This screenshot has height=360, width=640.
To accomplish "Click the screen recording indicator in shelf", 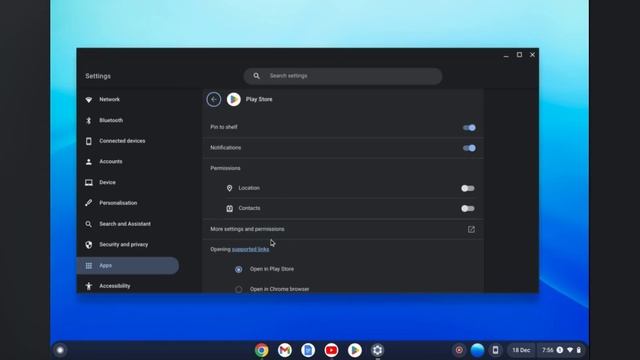I will 459,350.
